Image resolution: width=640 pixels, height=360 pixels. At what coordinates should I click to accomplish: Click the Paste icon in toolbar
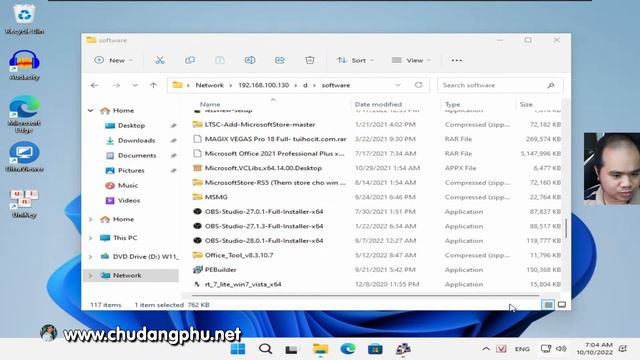coord(220,60)
